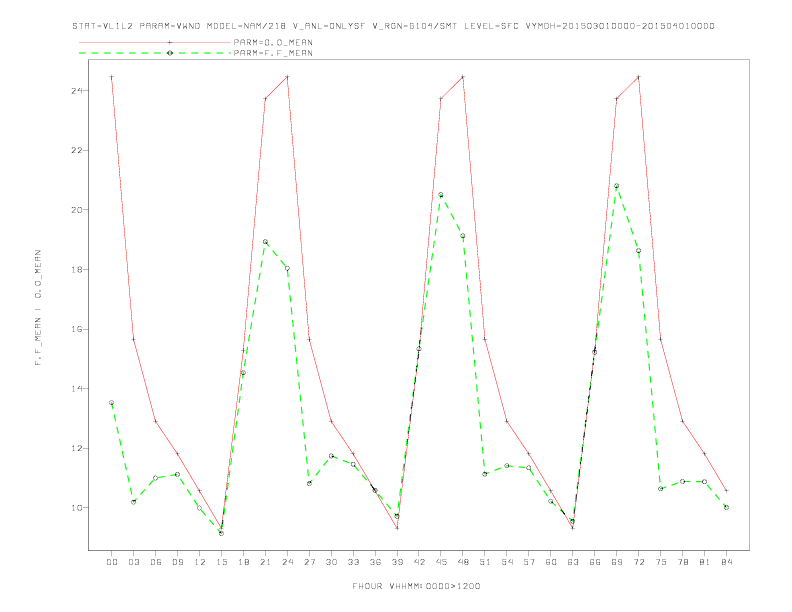Viewport: 792px width, 612px height.
Task: Click x-axis tick label 81
Action: [x=705, y=562]
